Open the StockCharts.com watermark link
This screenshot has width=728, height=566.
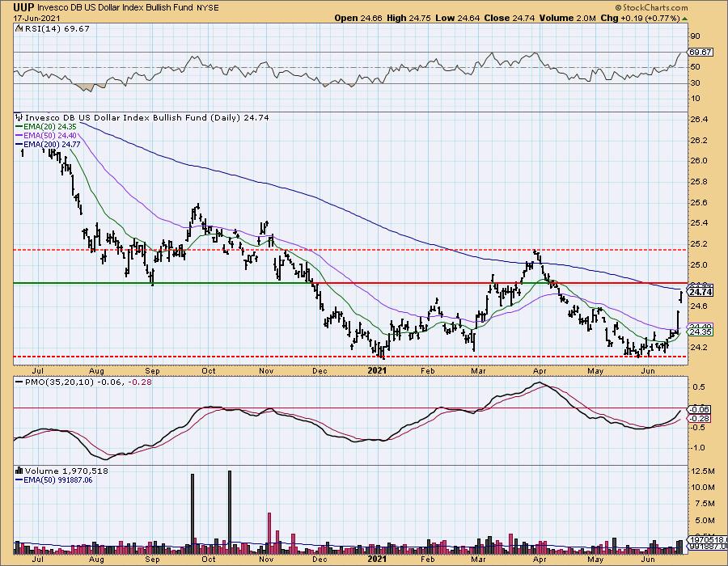tap(651, 7)
